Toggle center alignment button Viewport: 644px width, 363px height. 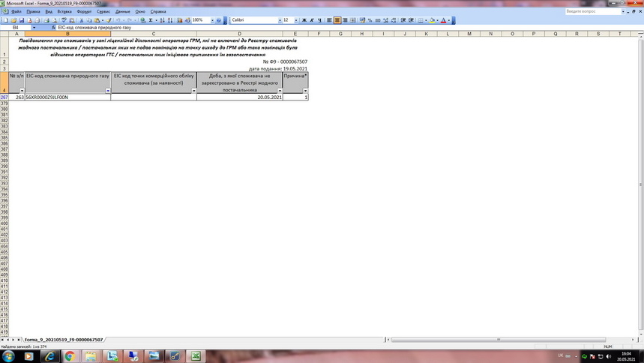coord(337,20)
